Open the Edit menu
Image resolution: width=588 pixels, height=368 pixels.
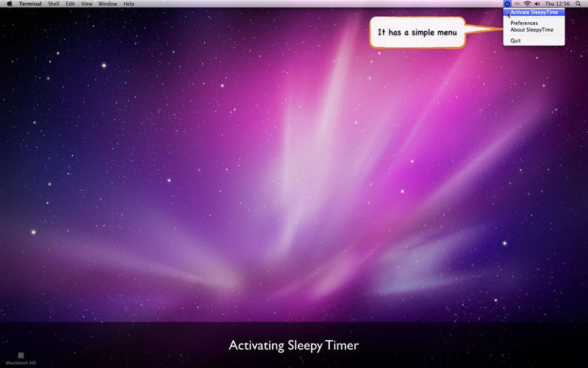point(70,4)
